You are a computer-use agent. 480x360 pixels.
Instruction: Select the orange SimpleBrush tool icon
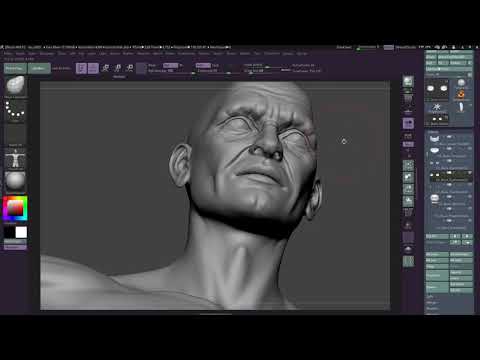[461, 95]
